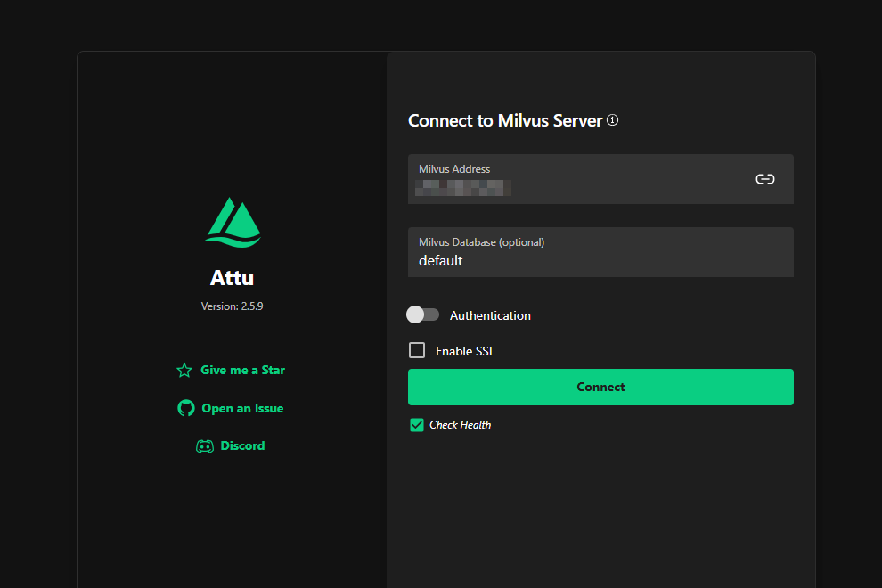Image resolution: width=882 pixels, height=588 pixels.
Task: Click the Authentication label
Action: pyautogui.click(x=490, y=315)
